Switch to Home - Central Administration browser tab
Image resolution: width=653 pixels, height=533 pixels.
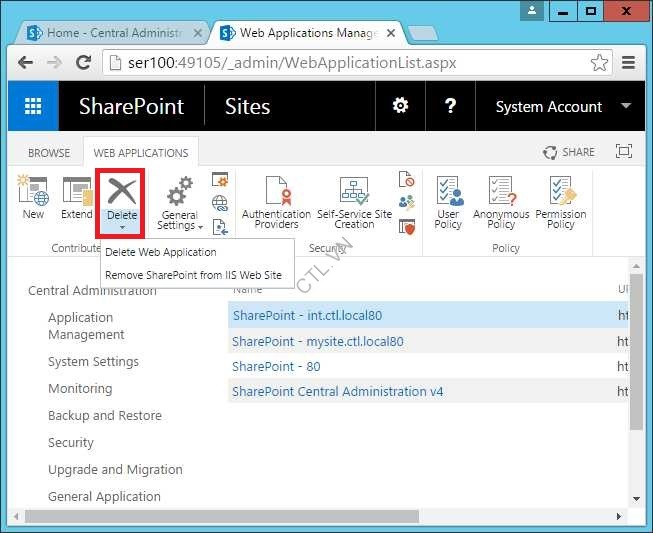(x=113, y=33)
